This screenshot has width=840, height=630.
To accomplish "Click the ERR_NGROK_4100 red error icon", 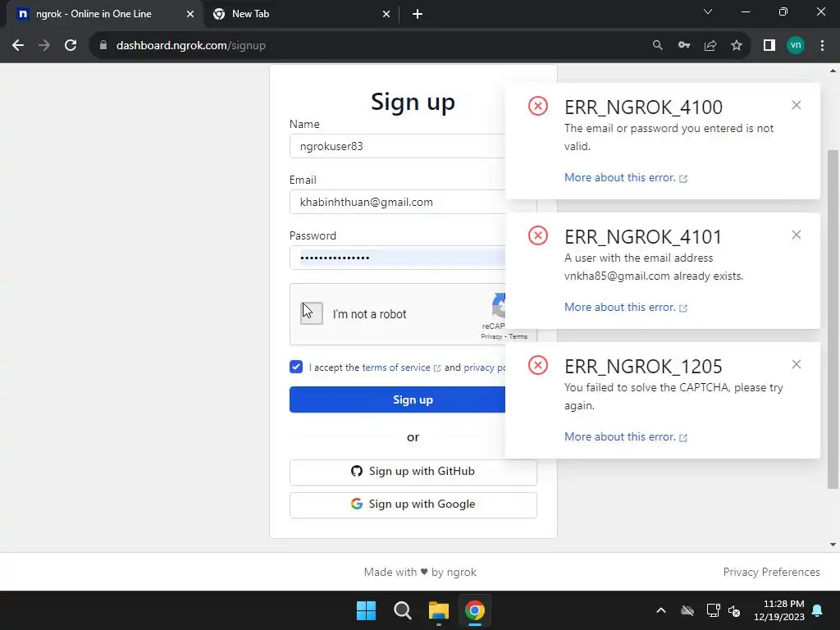I will point(538,106).
